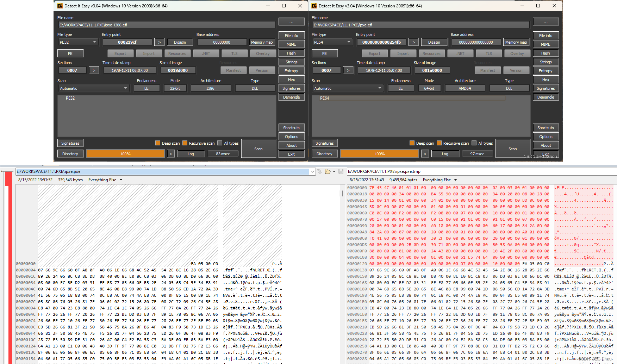The height and width of the screenshot is (364, 617).
Task: Click Detect It Easy app icon in left title bar
Action: [60, 6]
